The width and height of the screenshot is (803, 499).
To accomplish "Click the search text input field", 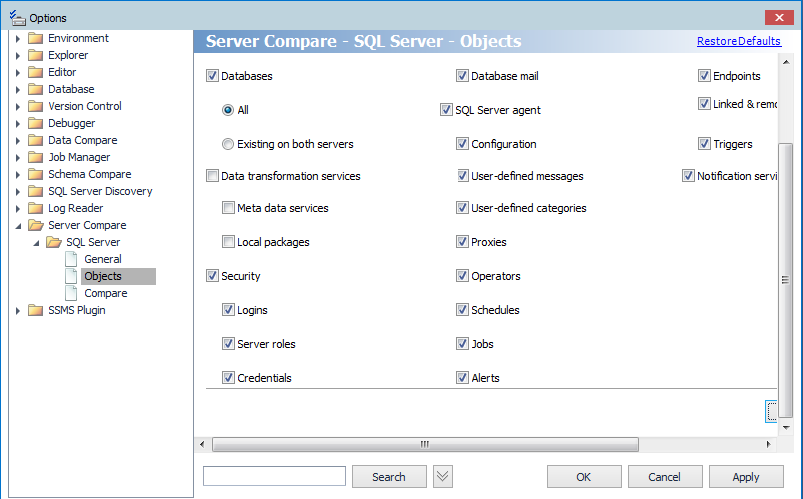I will click(x=274, y=476).
